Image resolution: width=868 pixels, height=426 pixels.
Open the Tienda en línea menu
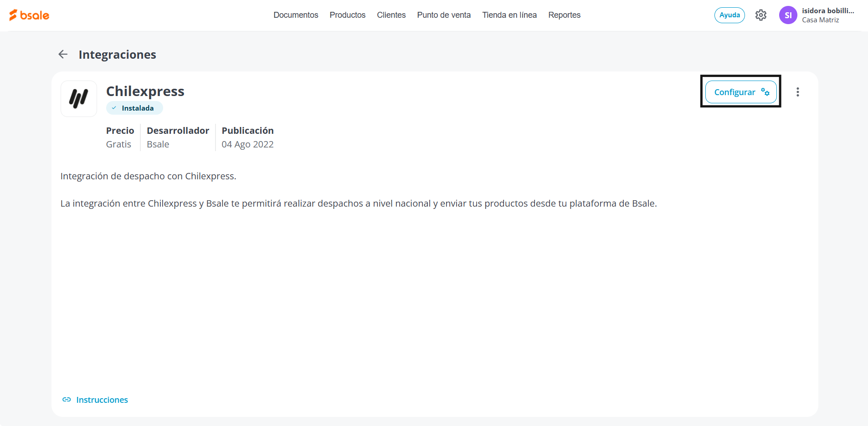(x=509, y=15)
